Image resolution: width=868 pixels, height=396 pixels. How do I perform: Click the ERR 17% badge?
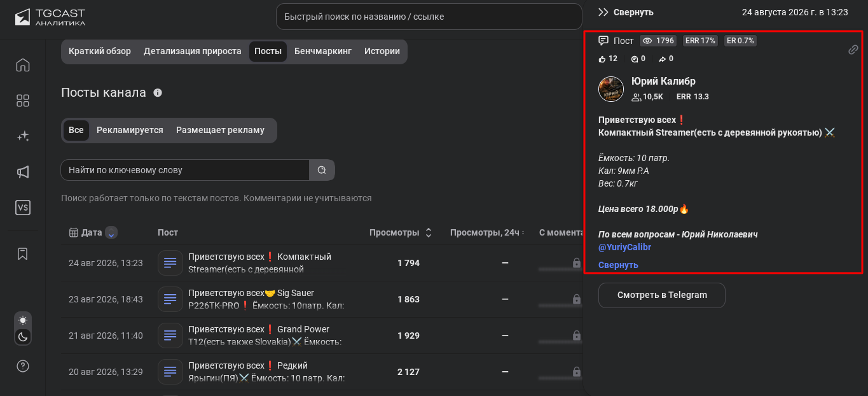click(x=700, y=41)
